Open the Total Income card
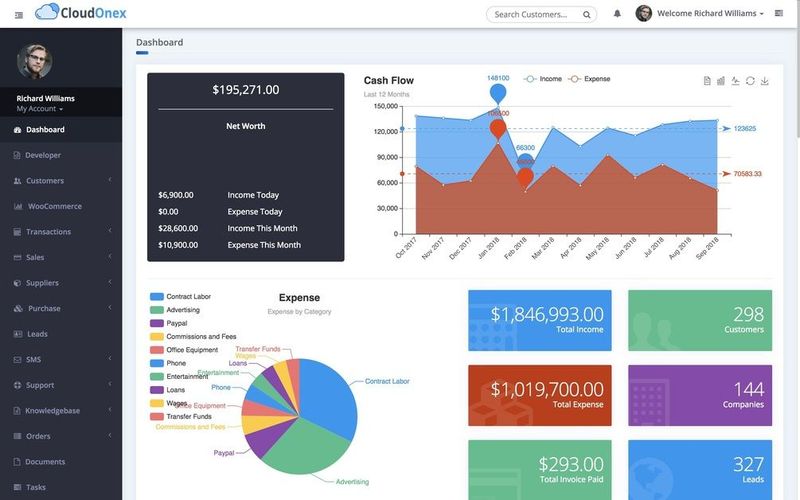The width and height of the screenshot is (800, 500). pos(540,320)
